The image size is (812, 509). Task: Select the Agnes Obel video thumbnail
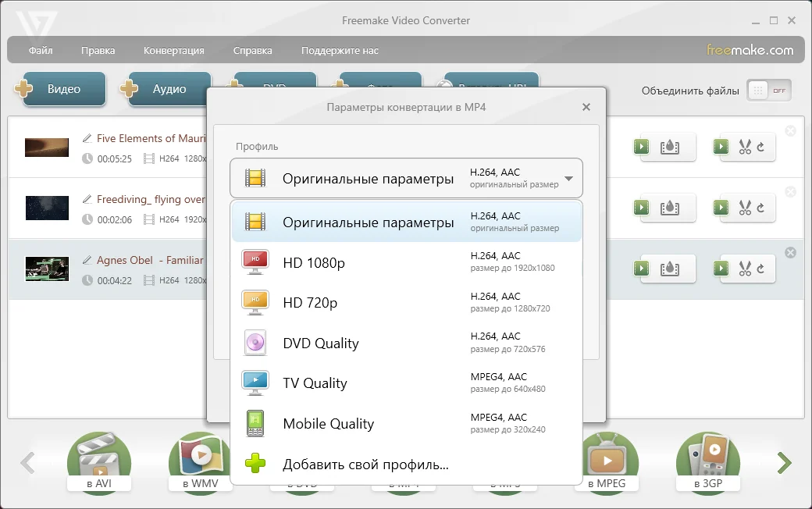point(47,269)
